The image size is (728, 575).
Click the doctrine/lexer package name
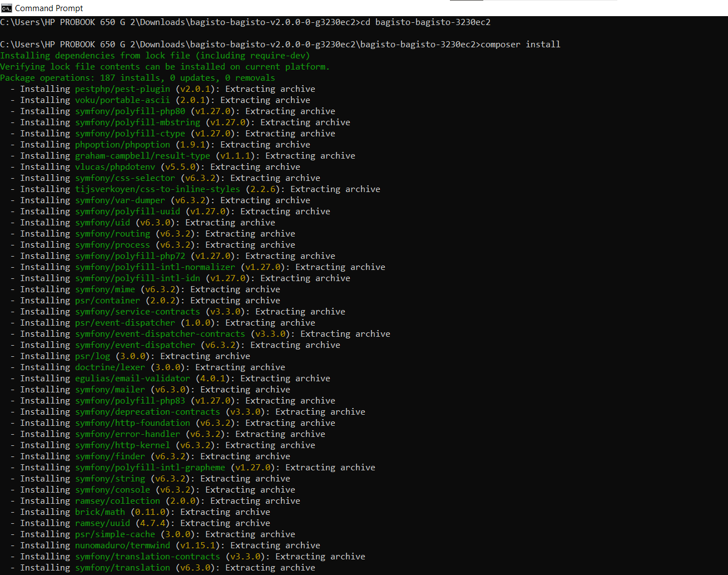pos(110,367)
